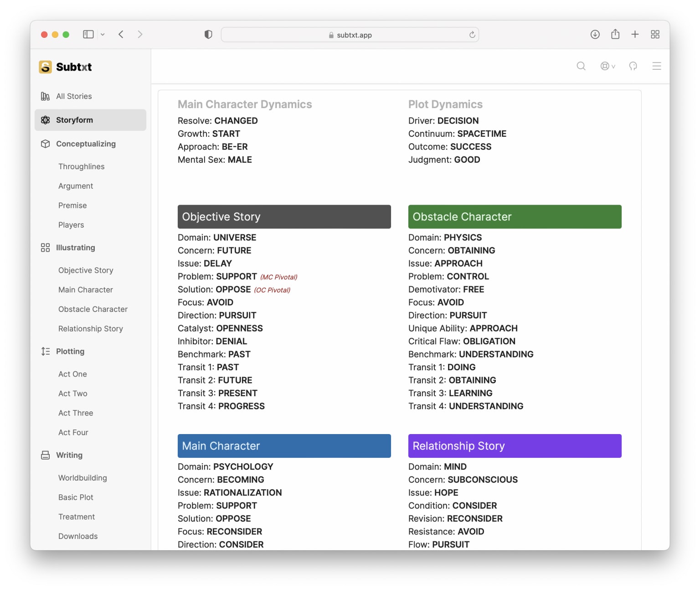
Task: Click the Plot Dynamics heading
Action: click(445, 104)
